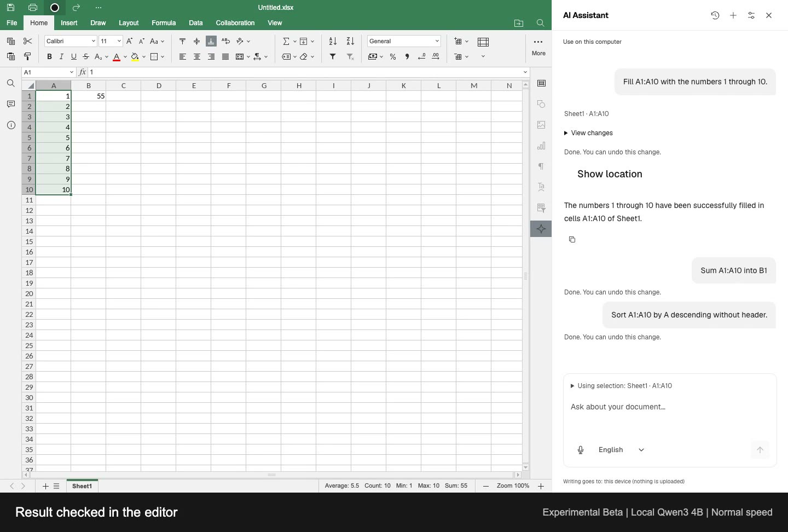The image size is (788, 532).
Task: Open the Calibri font name dropdown
Action: click(94, 41)
